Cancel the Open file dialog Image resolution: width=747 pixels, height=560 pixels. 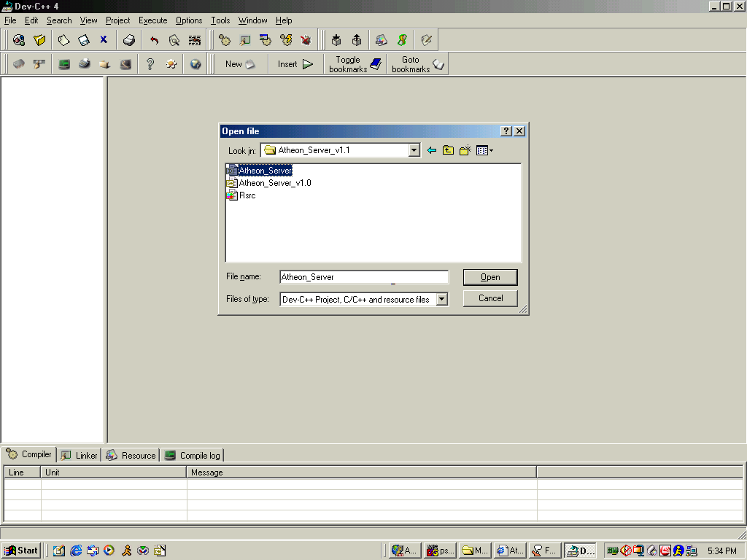490,298
